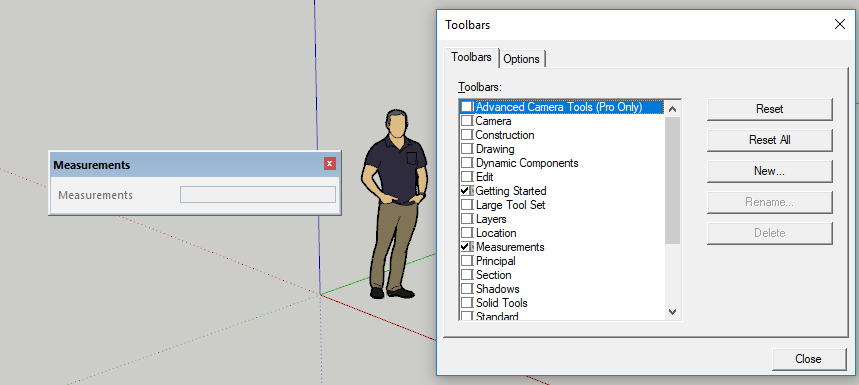
Task: Click the Measurements input field
Action: pyautogui.click(x=257, y=194)
